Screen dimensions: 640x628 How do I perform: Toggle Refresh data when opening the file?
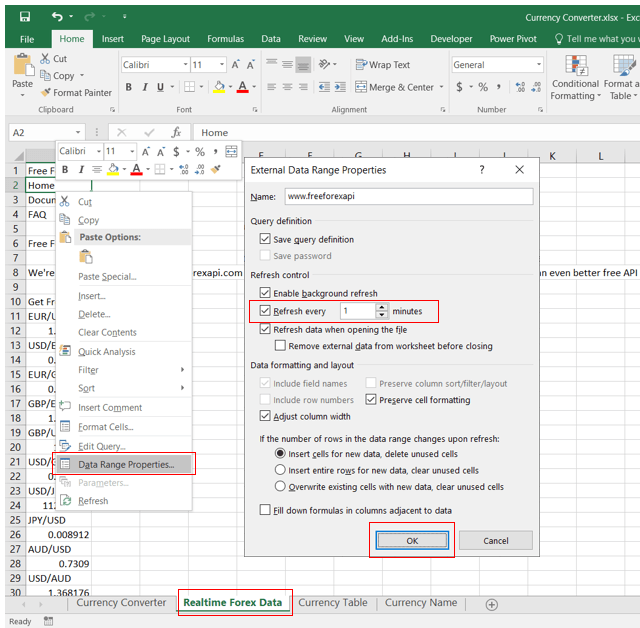[x=265, y=329]
